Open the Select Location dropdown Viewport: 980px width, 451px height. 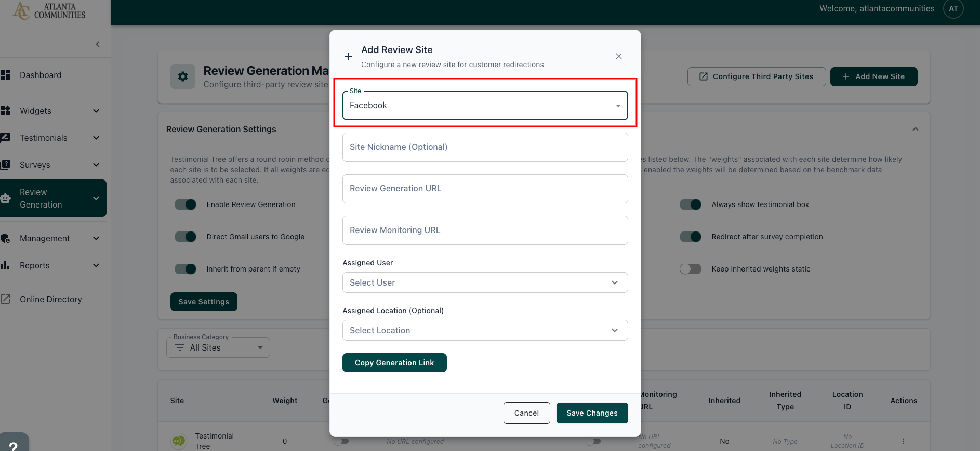point(485,330)
